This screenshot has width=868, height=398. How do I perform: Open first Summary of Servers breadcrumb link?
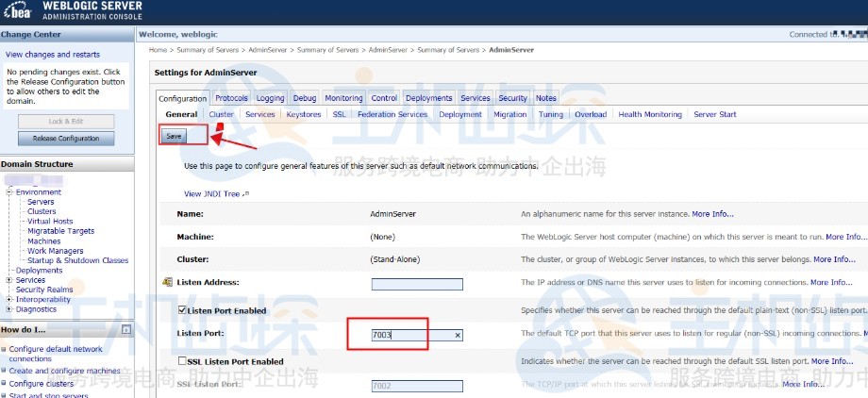point(208,50)
